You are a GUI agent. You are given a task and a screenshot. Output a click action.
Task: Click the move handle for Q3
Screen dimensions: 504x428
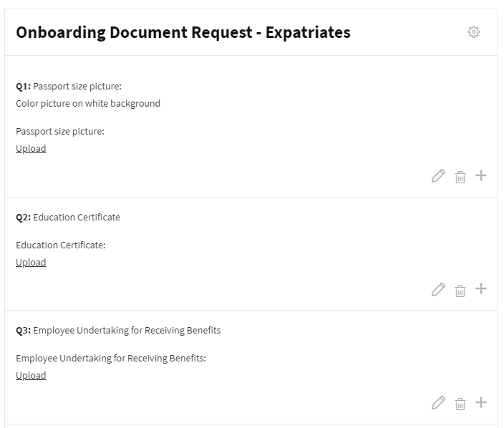[481, 402]
